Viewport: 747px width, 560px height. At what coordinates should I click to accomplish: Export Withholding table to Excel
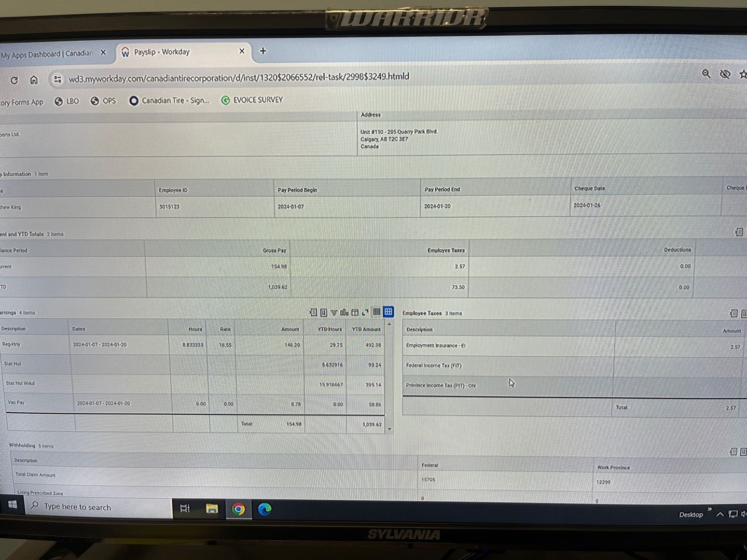[x=733, y=452]
